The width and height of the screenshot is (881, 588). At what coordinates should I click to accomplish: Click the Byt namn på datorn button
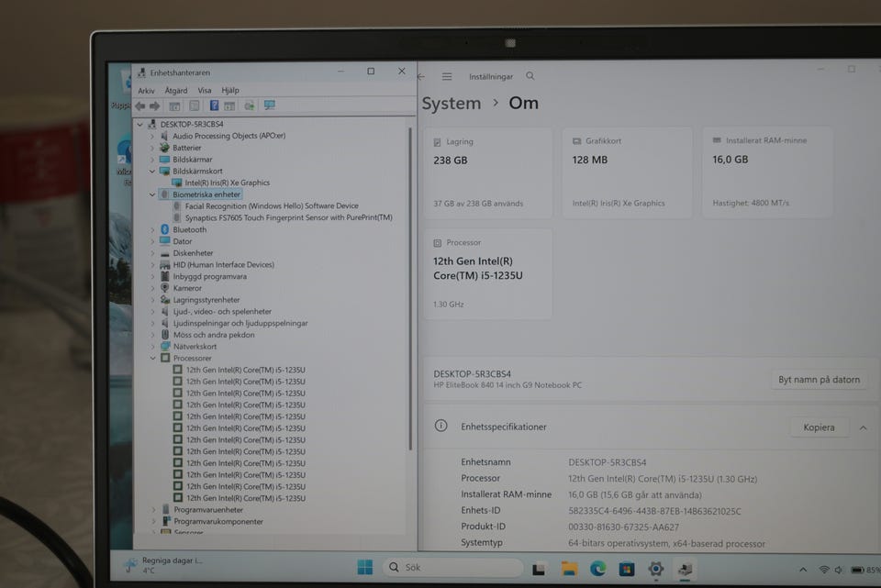tap(819, 380)
